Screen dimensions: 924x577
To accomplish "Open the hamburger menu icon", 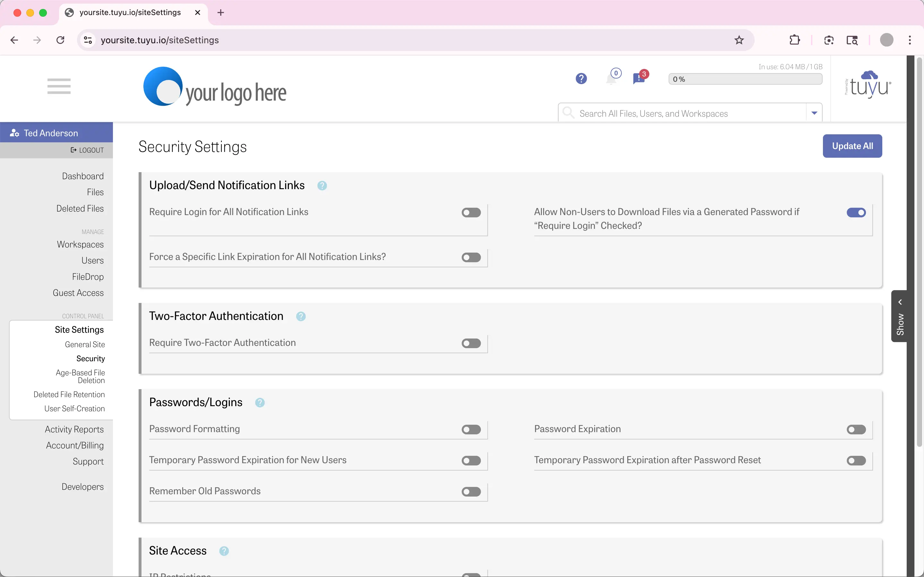I will click(59, 86).
